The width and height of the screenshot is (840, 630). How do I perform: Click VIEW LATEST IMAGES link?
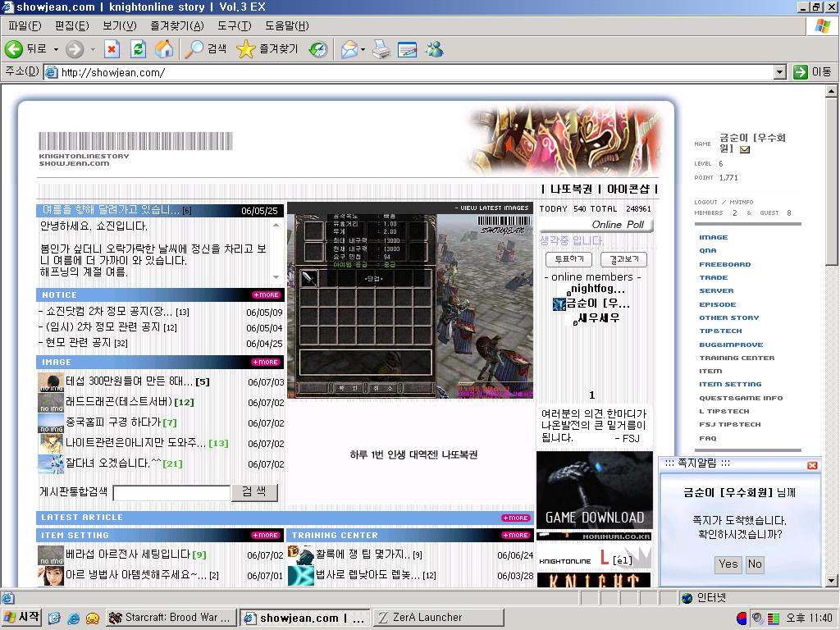click(x=492, y=208)
